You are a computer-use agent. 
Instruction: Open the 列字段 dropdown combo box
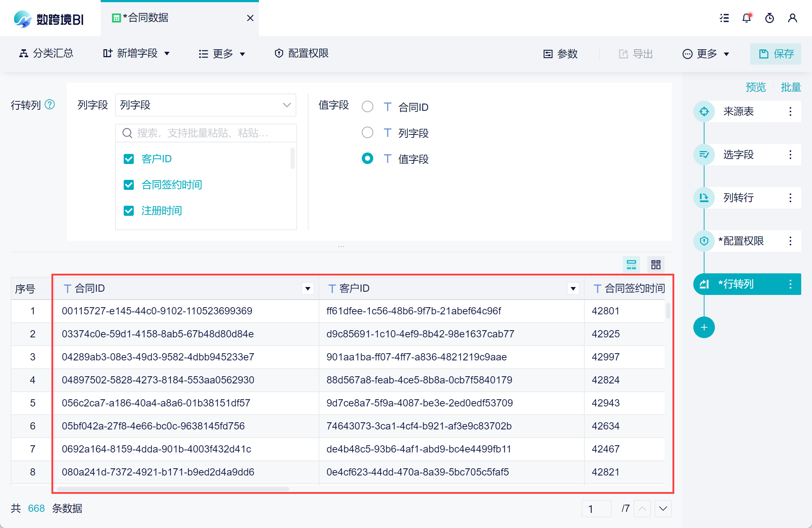tap(206, 105)
